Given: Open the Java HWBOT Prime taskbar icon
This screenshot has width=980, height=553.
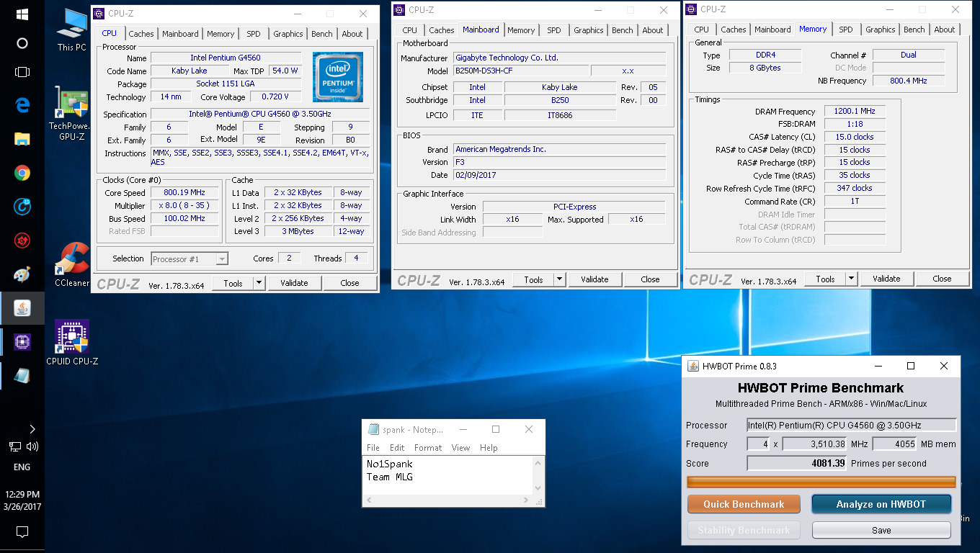Looking at the screenshot, I should 22,308.
